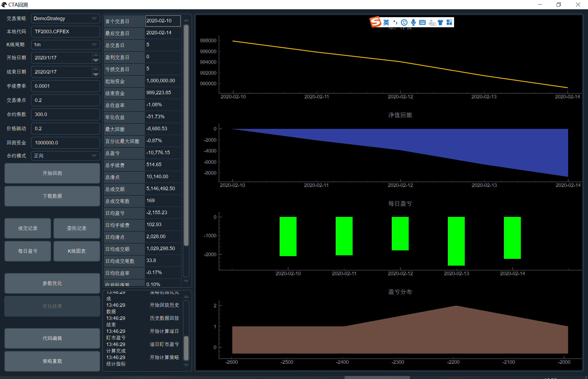Click the CTA回测 app icon in the title bar
This screenshot has height=379, width=588.
click(4, 5)
